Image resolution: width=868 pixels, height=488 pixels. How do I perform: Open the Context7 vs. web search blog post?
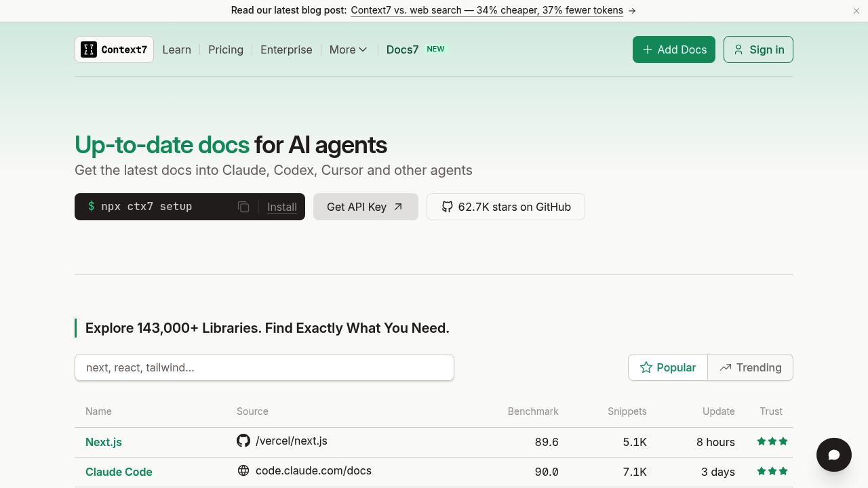pos(487,10)
